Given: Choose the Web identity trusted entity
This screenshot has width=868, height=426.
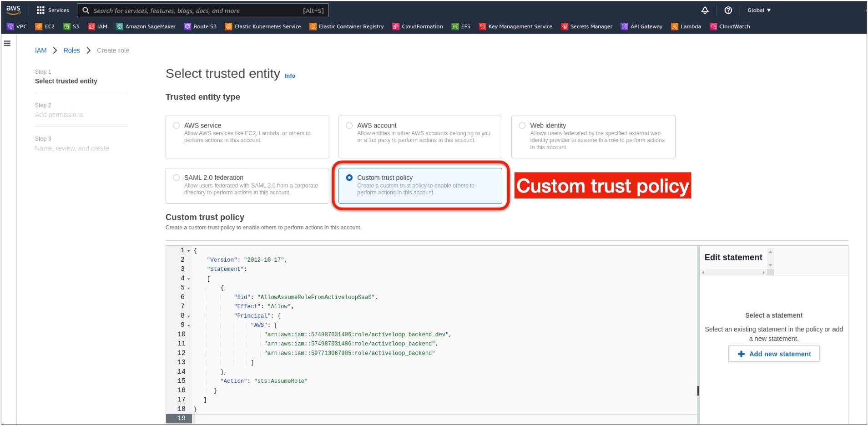Looking at the screenshot, I should (522, 126).
